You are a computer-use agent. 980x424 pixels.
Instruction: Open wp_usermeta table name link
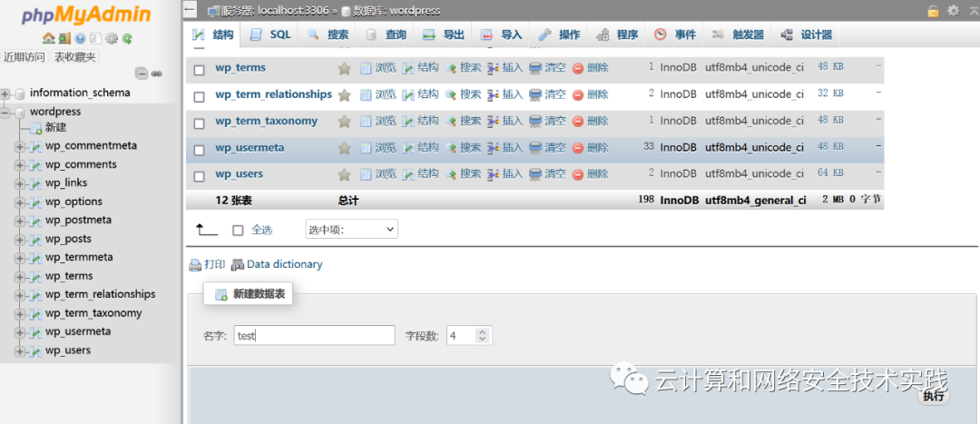[x=250, y=148]
